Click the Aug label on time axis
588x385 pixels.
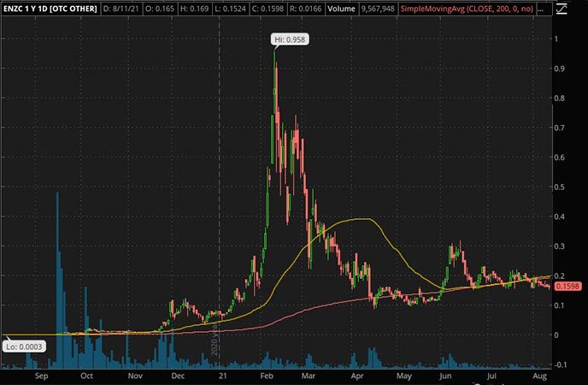(539, 376)
